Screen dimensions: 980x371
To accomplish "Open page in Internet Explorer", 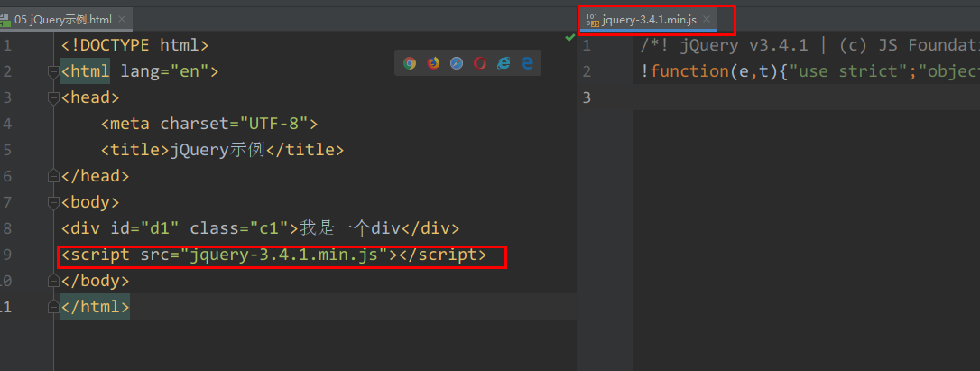I will point(504,62).
